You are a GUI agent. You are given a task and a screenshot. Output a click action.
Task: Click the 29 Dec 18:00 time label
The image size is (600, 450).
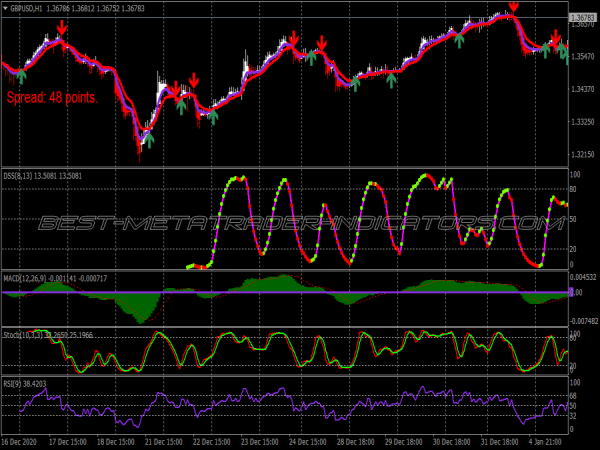point(404,442)
